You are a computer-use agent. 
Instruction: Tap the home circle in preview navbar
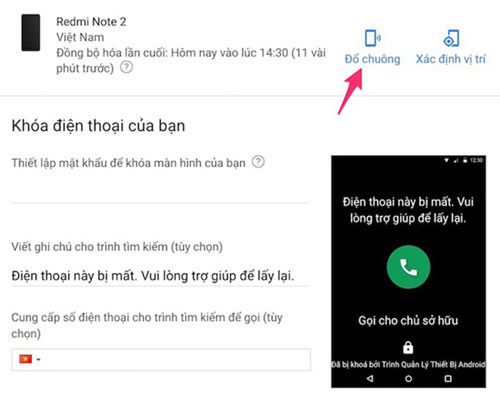click(408, 378)
